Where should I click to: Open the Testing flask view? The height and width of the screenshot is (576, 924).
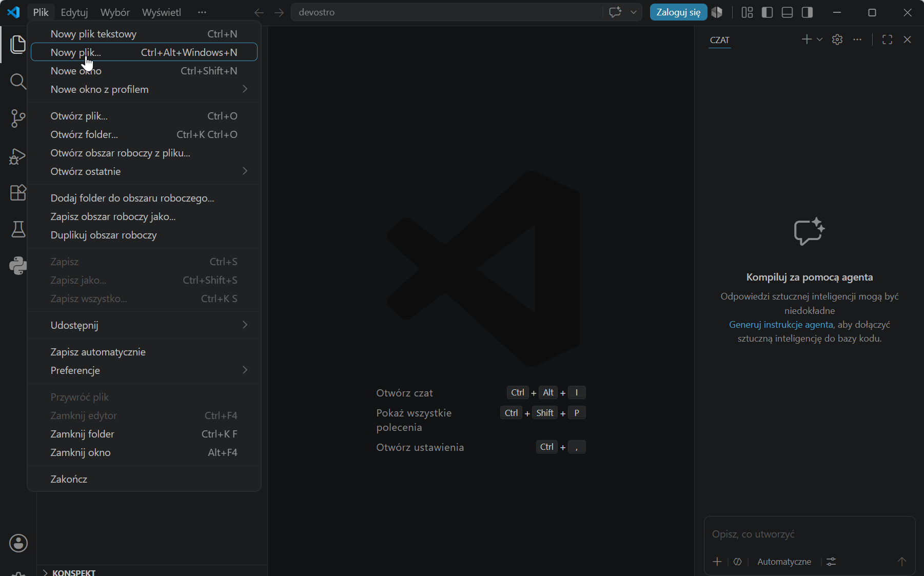pos(18,229)
